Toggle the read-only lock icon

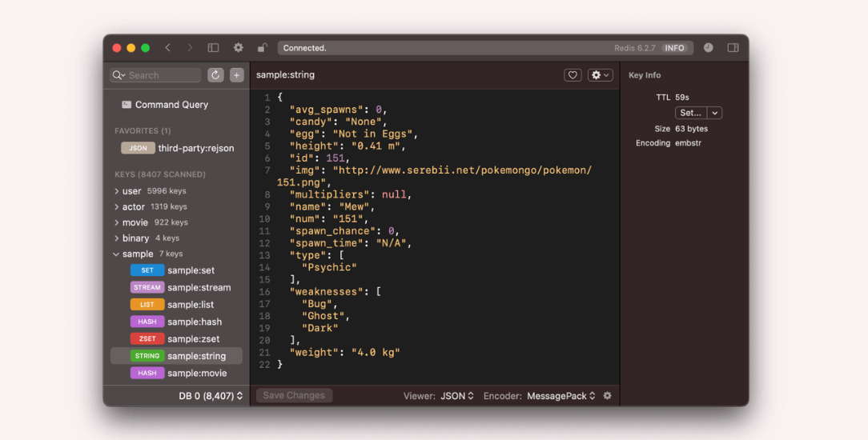[263, 47]
